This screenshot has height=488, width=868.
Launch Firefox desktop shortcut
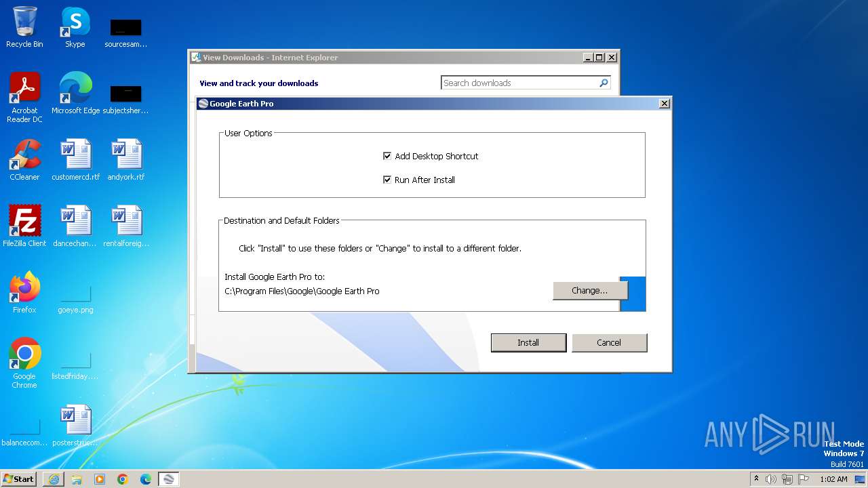pos(24,293)
